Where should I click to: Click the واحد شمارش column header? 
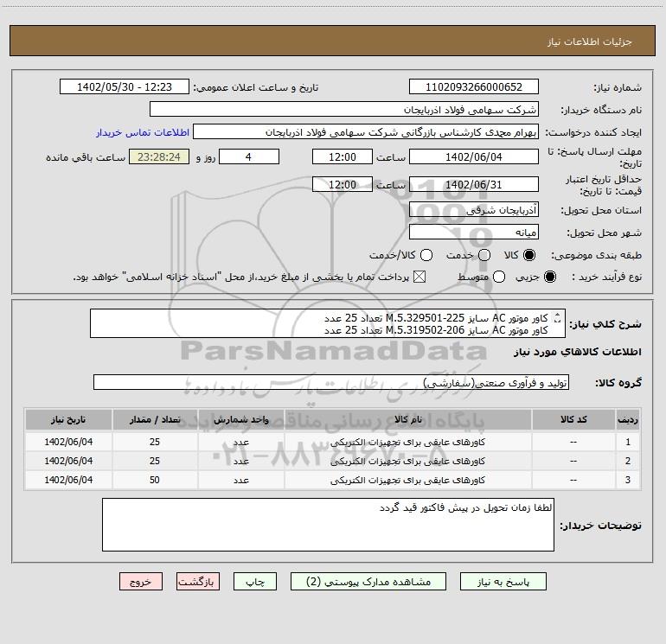[240, 419]
